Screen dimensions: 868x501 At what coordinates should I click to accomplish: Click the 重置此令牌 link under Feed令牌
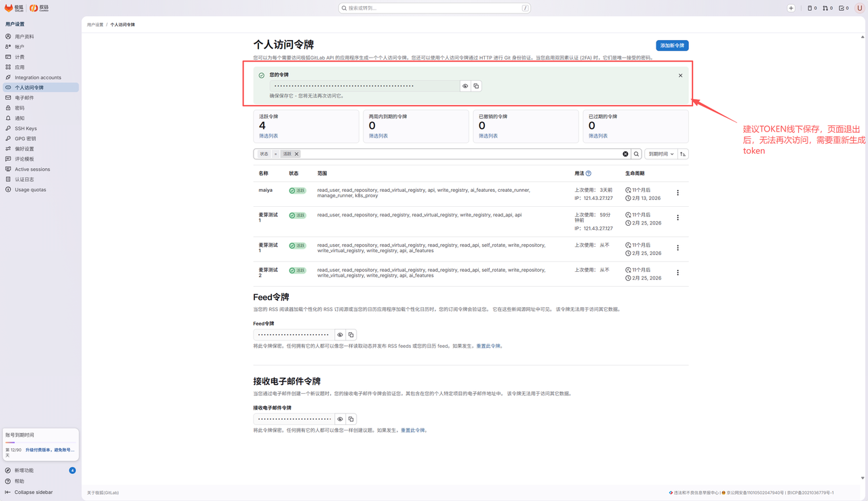[488, 346]
